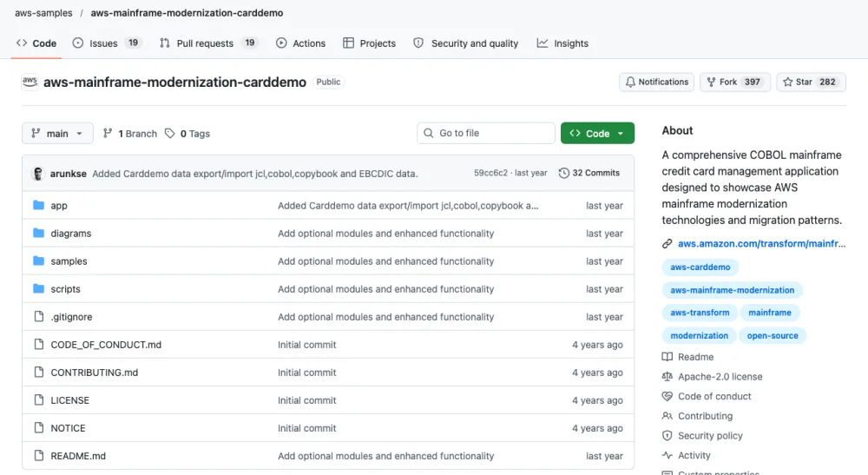868x475 pixels.
Task: Click the NOTICE file icon
Action: coord(39,427)
